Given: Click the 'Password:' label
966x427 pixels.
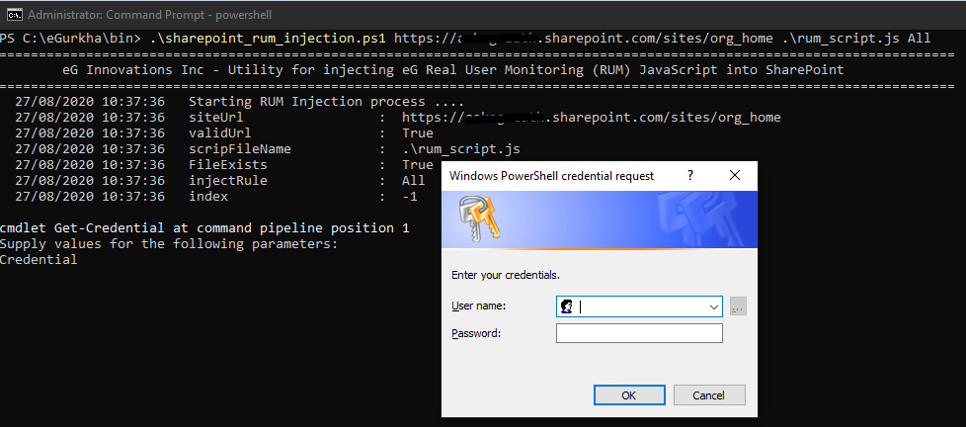Looking at the screenshot, I should point(476,333).
